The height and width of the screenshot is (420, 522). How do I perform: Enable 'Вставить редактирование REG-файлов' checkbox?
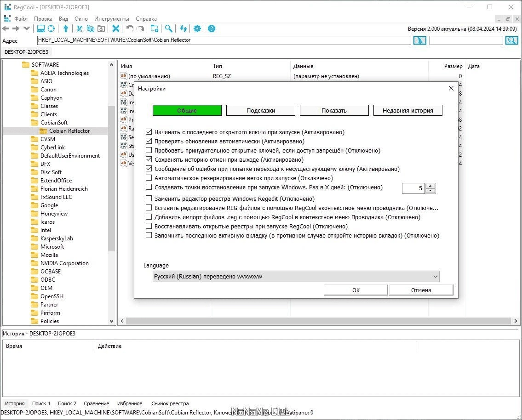149,208
